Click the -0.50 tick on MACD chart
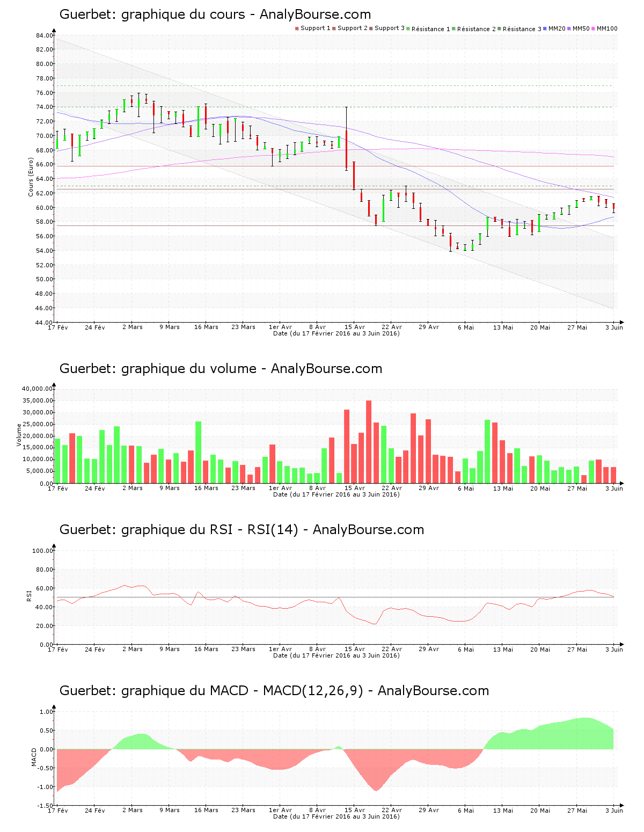The width and height of the screenshot is (644, 832). click(44, 768)
